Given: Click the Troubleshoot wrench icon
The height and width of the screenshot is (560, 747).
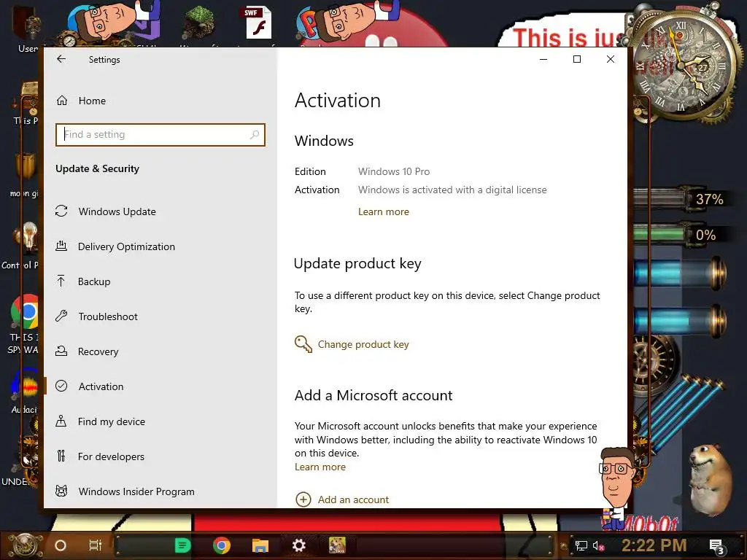Looking at the screenshot, I should click(x=61, y=316).
